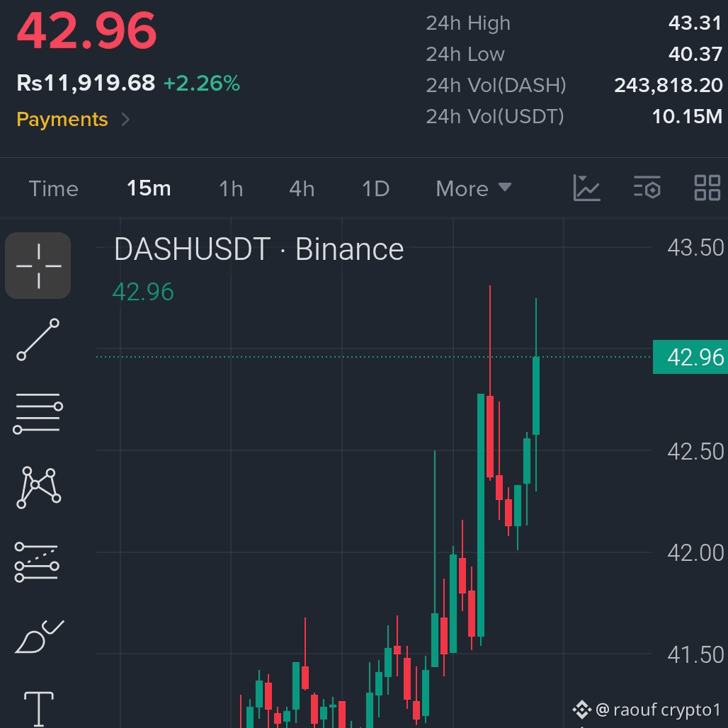Select the 15m interval tab
Viewport: 728px width, 728px height.
coord(149,188)
